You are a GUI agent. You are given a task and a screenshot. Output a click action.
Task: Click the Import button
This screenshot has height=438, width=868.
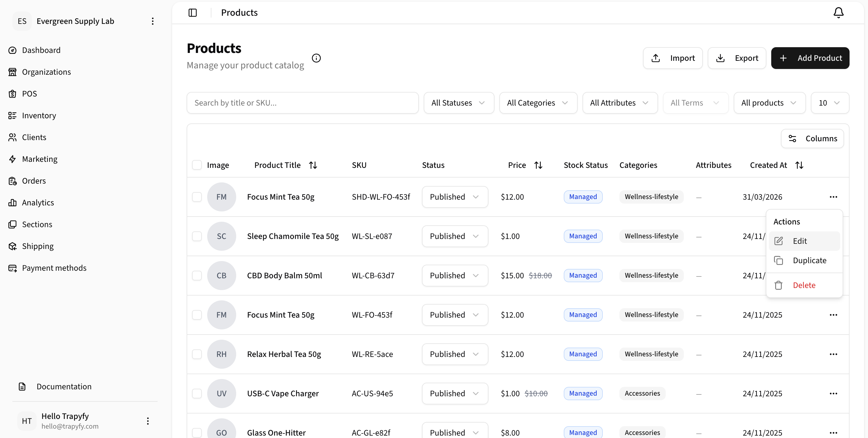click(673, 58)
